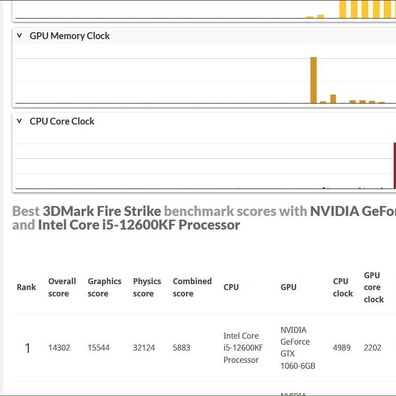Select the tallest bar in GPU Memory Clock chart

click(313, 80)
